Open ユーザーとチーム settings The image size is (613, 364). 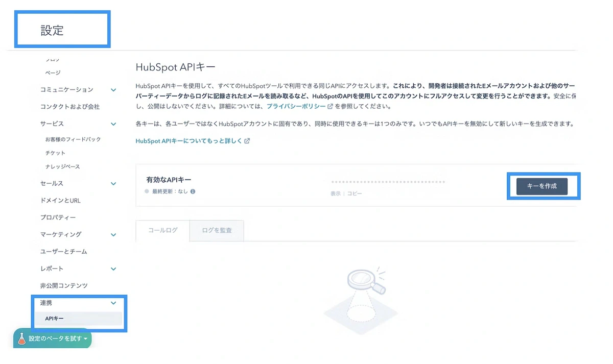64,252
